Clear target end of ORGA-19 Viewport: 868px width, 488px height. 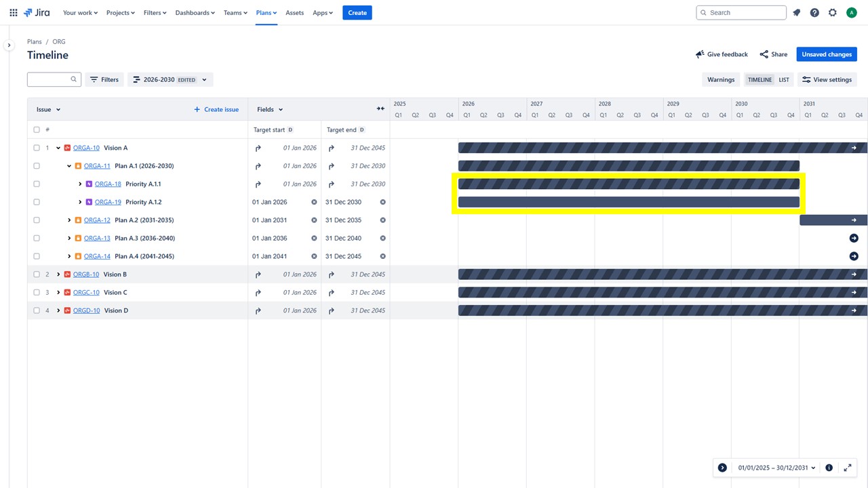[x=382, y=202]
